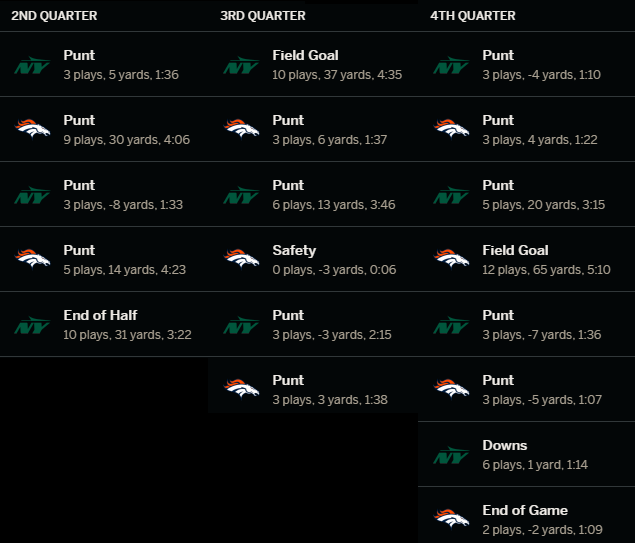This screenshot has height=543, width=635.
Task: Open the End of Game drive summary
Action: [521, 519]
